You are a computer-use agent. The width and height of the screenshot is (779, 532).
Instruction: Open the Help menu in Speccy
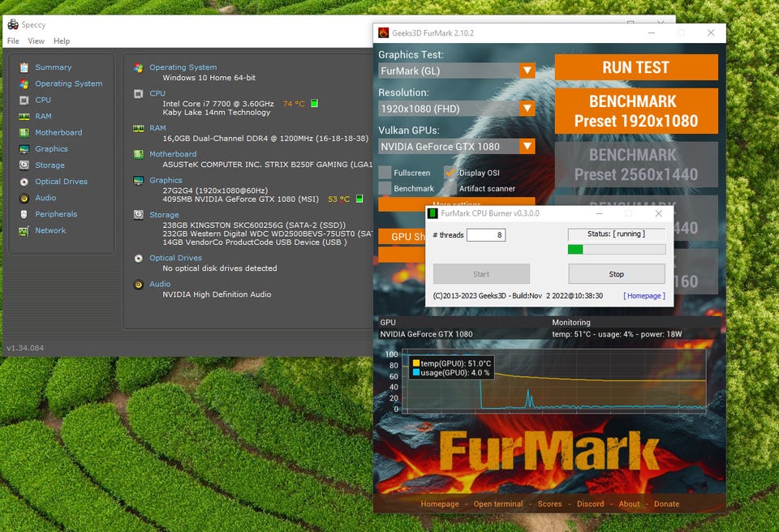pyautogui.click(x=62, y=41)
